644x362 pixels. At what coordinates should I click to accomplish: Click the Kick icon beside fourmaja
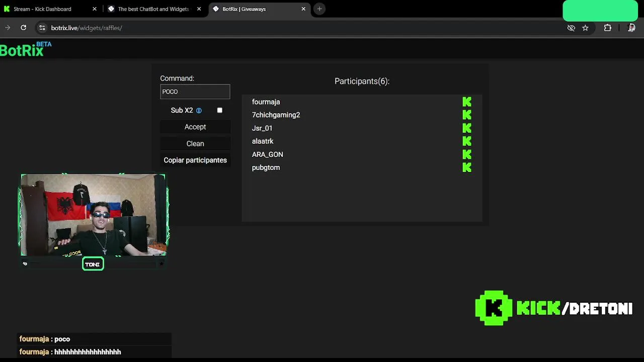467,102
